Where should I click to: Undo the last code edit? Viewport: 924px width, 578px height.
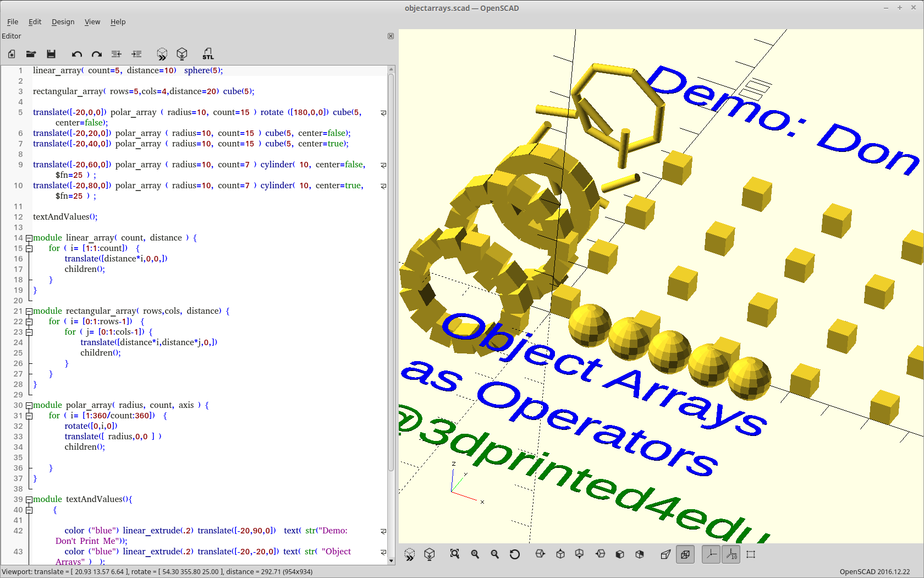click(76, 54)
